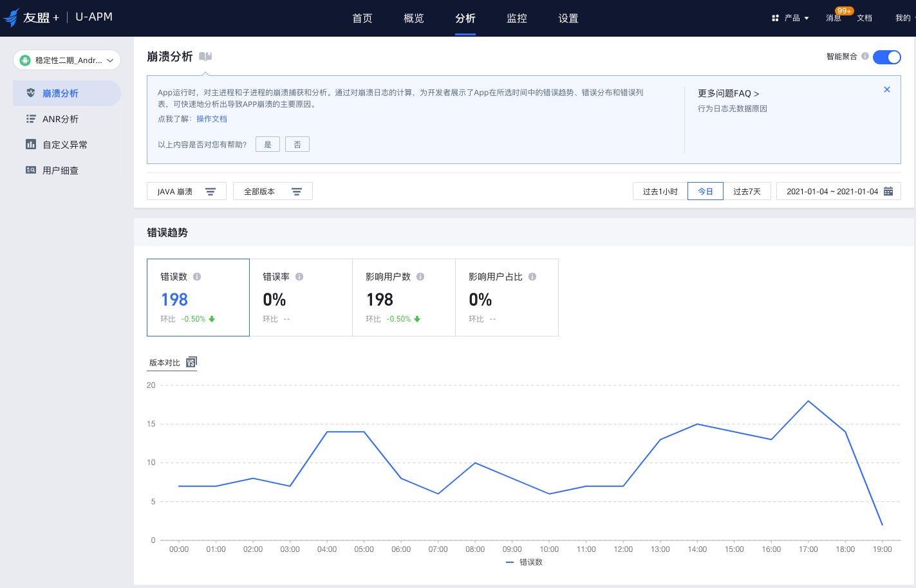Viewport: 916px width, 588px height.
Task: Click 否 not helpful button
Action: 297,144
